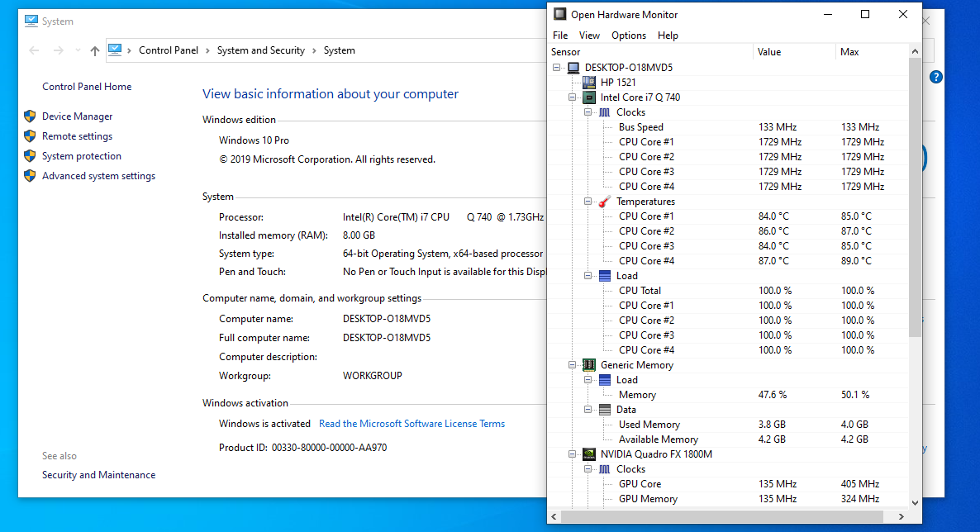Click the Generic Memory icon

pos(589,364)
